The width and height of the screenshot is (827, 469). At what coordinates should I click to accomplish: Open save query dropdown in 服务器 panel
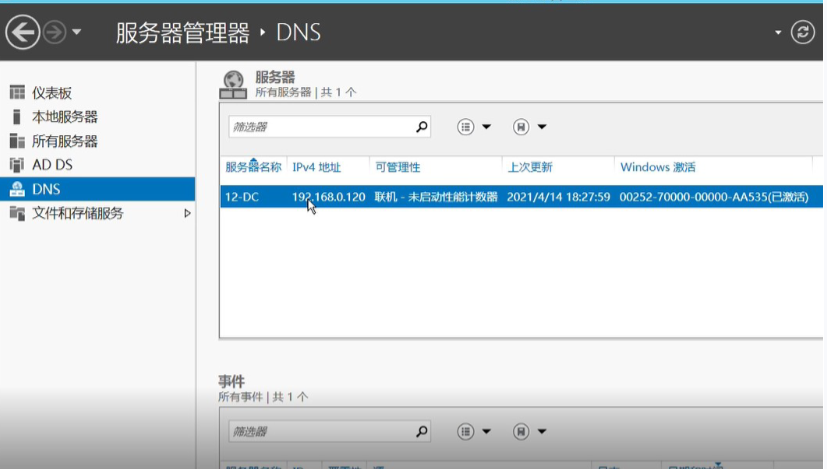coord(530,127)
